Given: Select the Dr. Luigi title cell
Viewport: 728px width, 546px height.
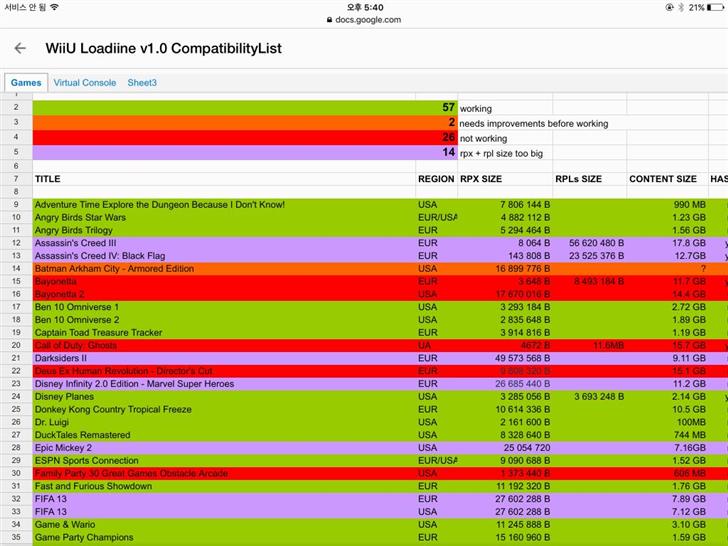Looking at the screenshot, I should click(x=224, y=422).
